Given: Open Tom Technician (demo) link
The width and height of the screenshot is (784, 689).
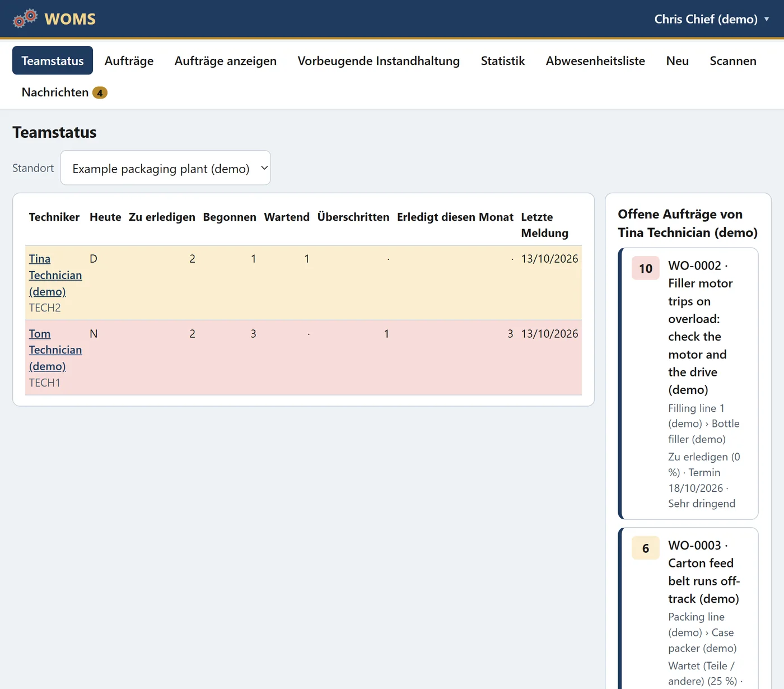Looking at the screenshot, I should pos(55,350).
